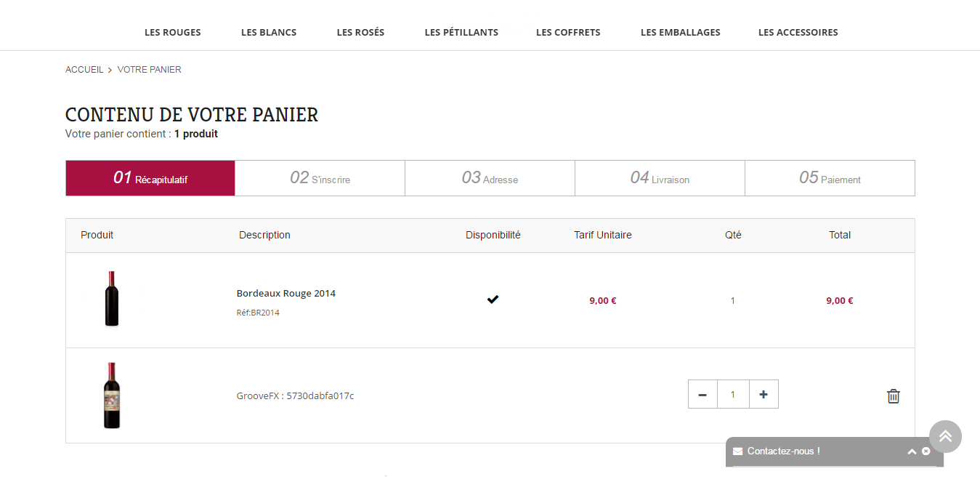Delete the item with the trash icon
The image size is (980, 482).
[893, 396]
